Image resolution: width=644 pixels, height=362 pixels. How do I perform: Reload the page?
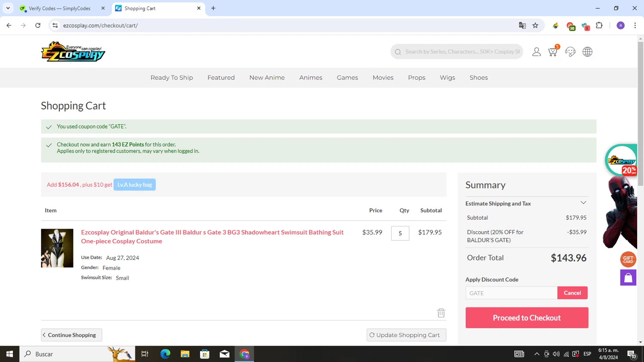(38, 25)
